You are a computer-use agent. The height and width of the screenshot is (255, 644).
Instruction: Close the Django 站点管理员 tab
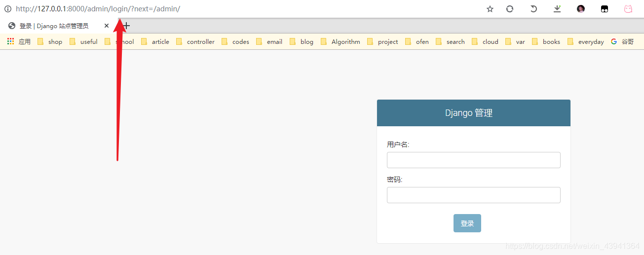tap(106, 26)
